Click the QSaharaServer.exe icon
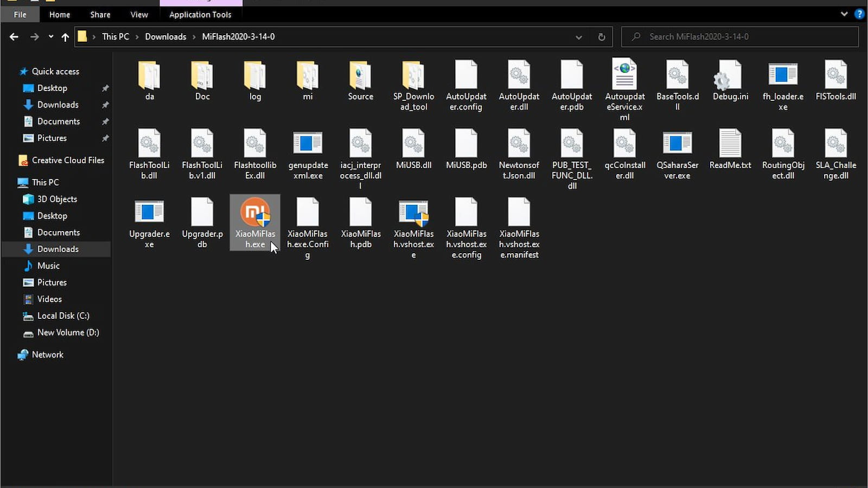The width and height of the screenshot is (868, 488). 677,144
